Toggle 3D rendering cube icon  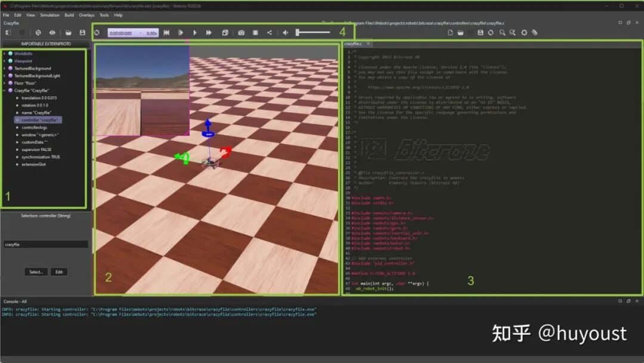[x=225, y=32]
